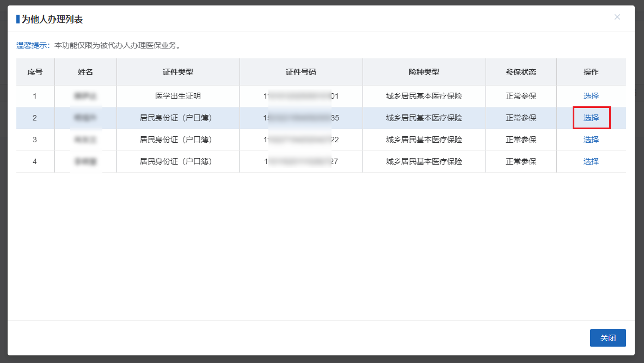The height and width of the screenshot is (363, 644).
Task: Click the 序号 column header
Action: [x=35, y=72]
